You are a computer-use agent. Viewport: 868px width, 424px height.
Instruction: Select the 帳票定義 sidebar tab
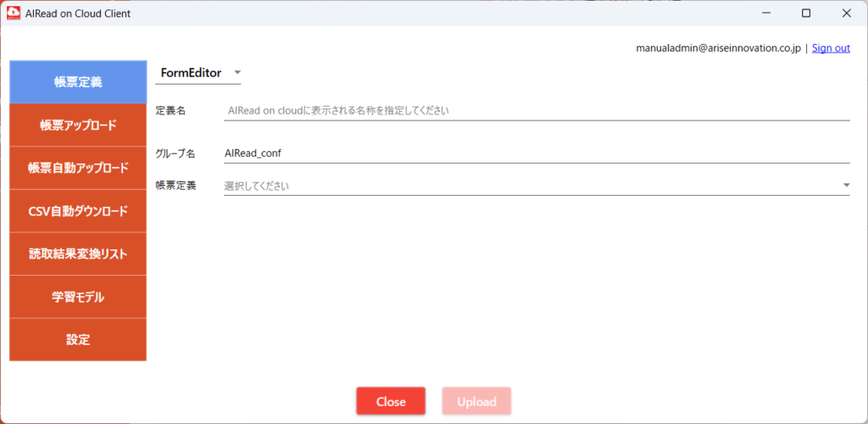point(78,82)
